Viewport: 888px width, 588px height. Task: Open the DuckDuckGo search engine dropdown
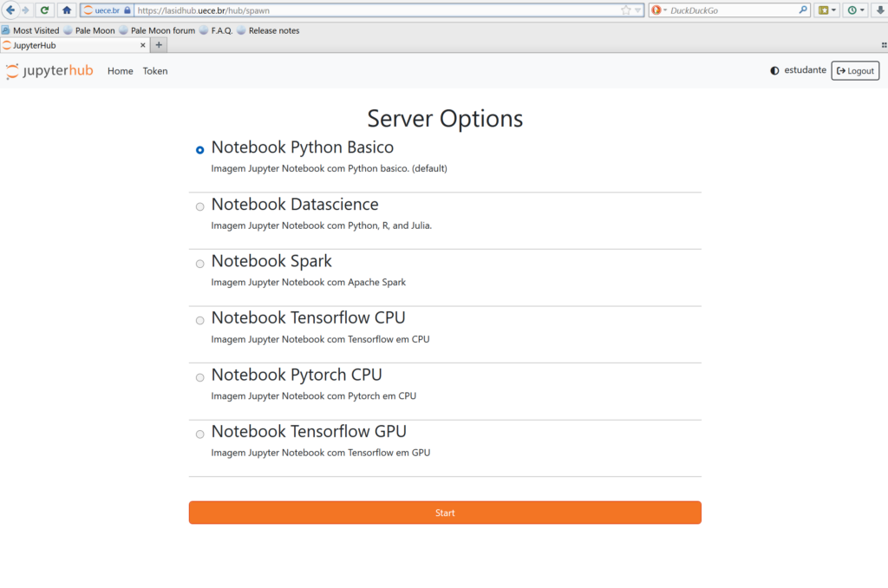(659, 10)
